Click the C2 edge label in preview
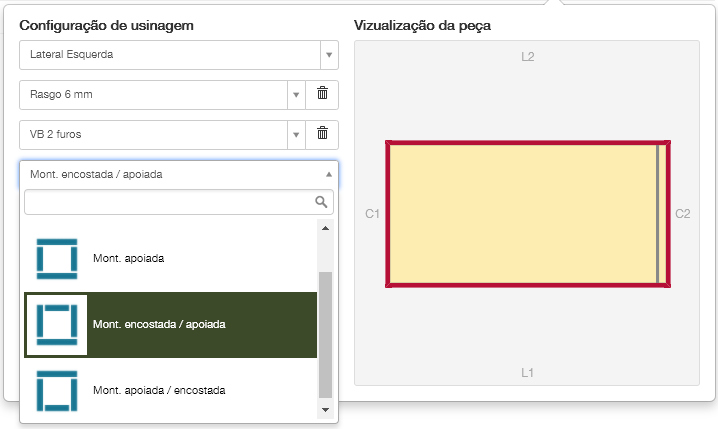The height and width of the screenshot is (429, 718). pyautogui.click(x=682, y=214)
